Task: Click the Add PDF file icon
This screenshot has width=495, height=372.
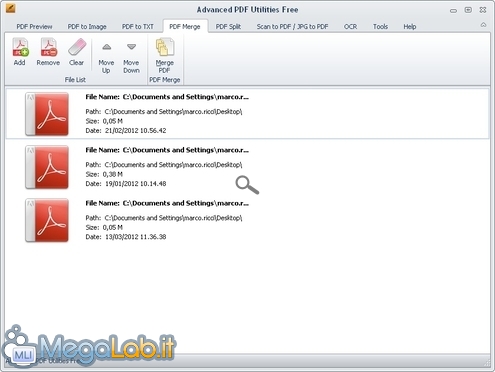Action: pos(20,47)
